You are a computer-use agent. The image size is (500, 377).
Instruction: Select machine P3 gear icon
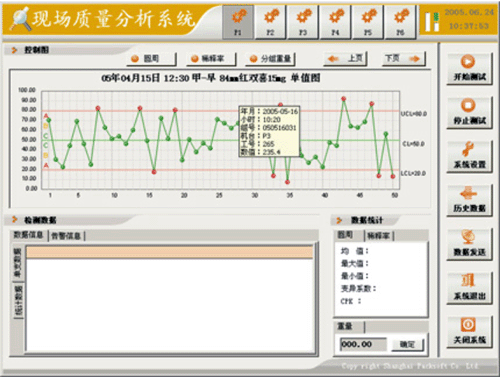[x=303, y=16]
